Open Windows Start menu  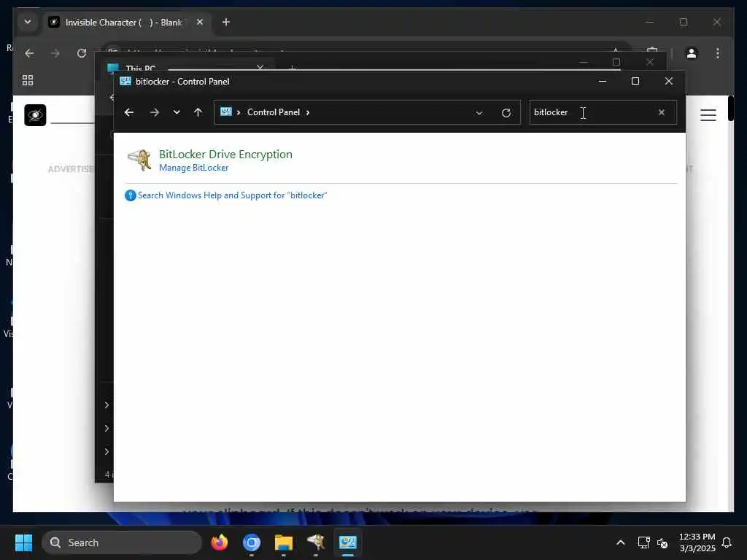[23, 542]
